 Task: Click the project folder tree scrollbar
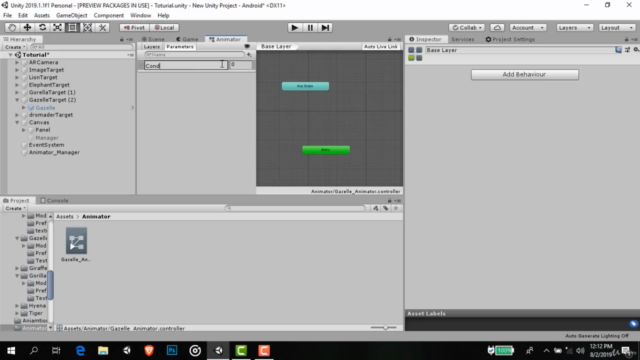51,284
